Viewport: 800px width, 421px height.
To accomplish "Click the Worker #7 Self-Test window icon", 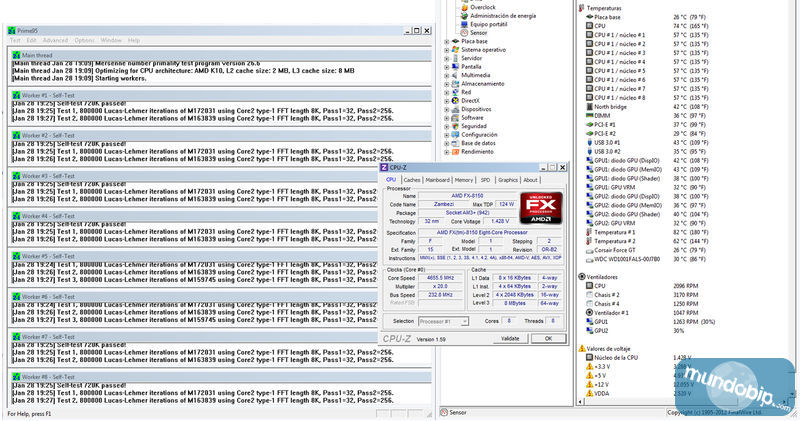I will coord(16,337).
